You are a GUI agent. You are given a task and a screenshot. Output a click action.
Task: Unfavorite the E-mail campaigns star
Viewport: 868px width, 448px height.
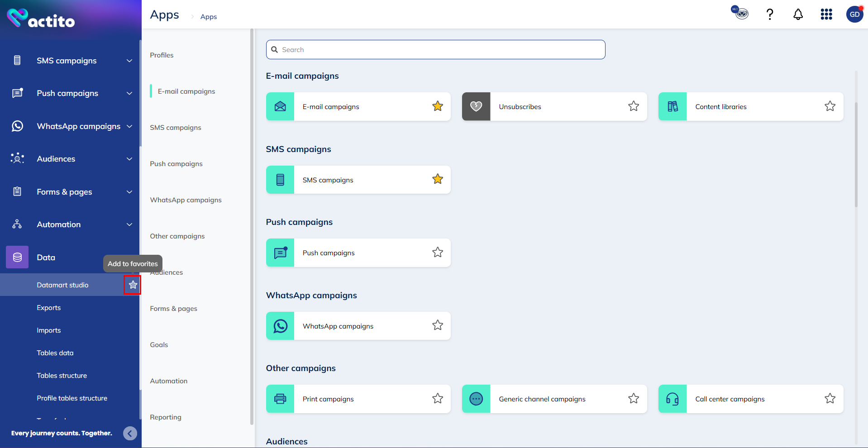pos(437,106)
